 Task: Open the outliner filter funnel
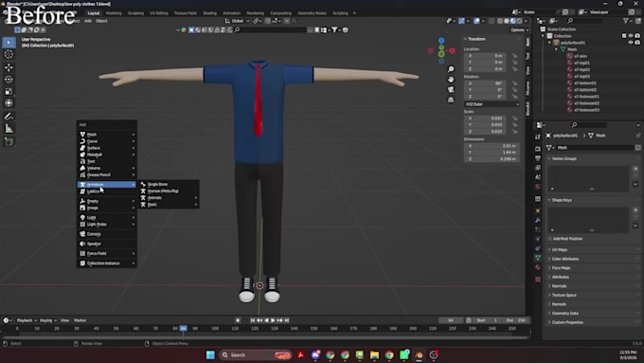[x=626, y=21]
